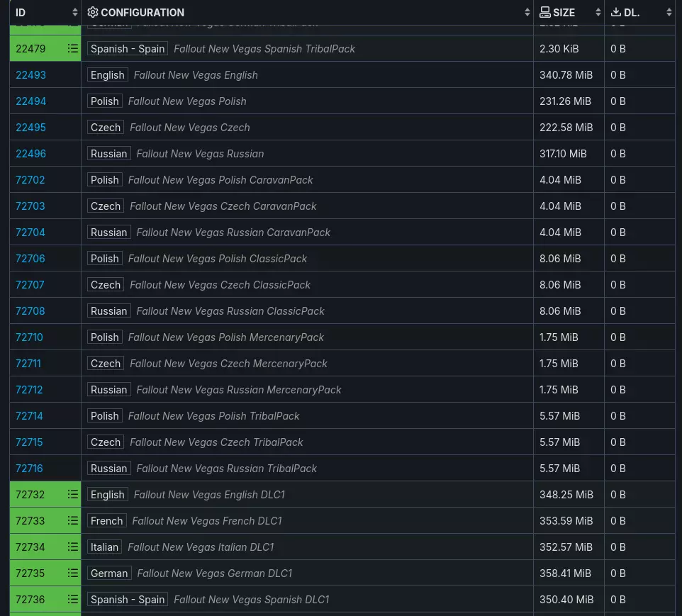Click the disk icon beside SIZE header
682x616 pixels.
click(x=545, y=12)
